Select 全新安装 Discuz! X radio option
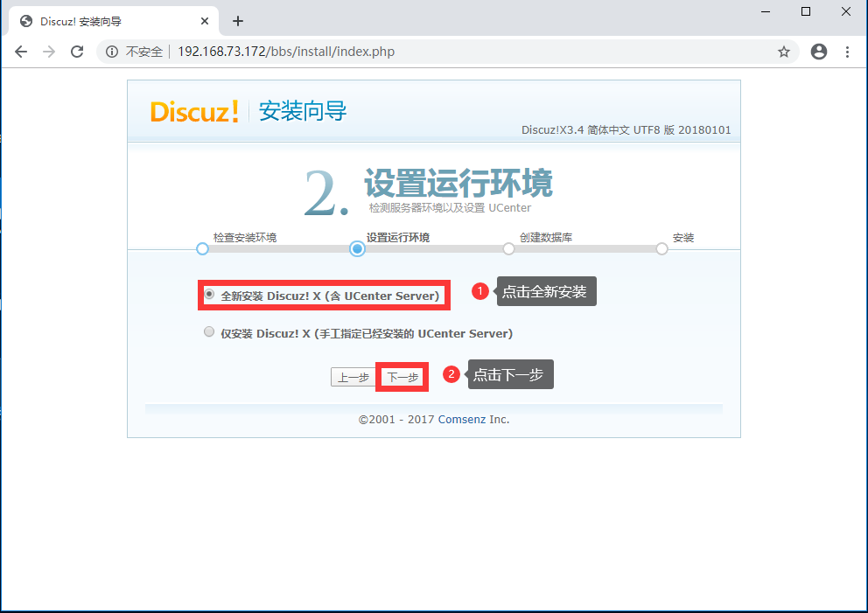868x613 pixels. point(209,296)
